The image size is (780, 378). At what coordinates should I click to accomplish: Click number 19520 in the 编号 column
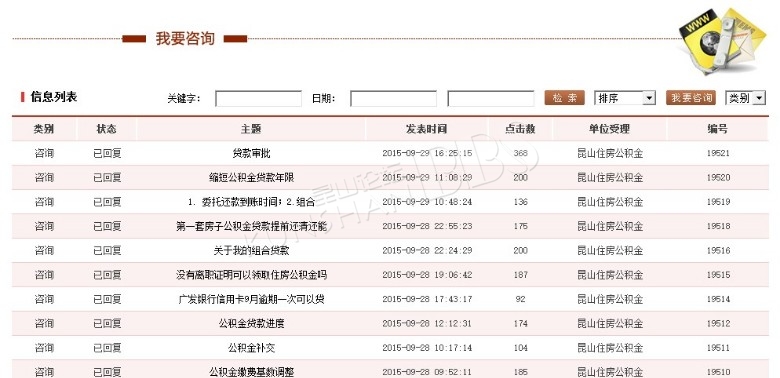pyautogui.click(x=718, y=178)
